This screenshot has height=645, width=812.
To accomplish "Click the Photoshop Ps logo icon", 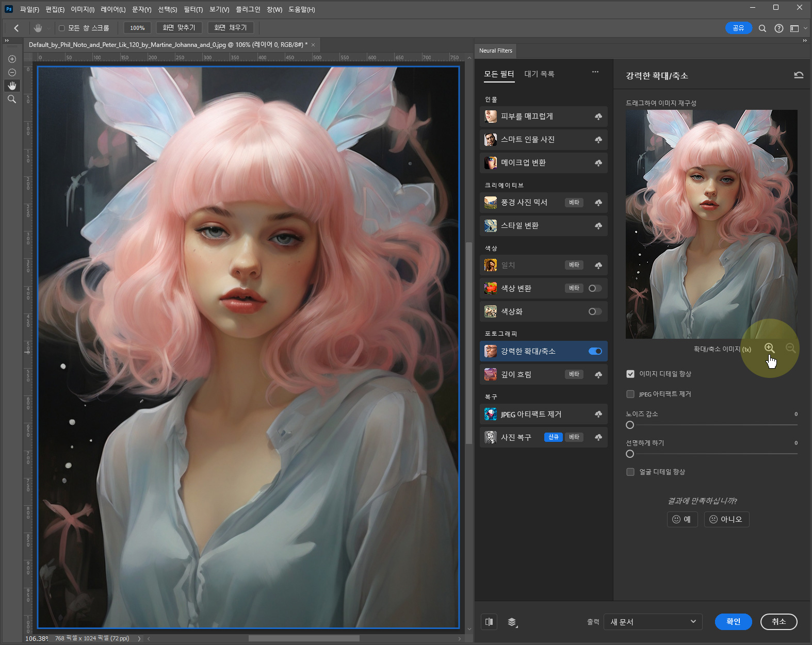I will point(9,9).
